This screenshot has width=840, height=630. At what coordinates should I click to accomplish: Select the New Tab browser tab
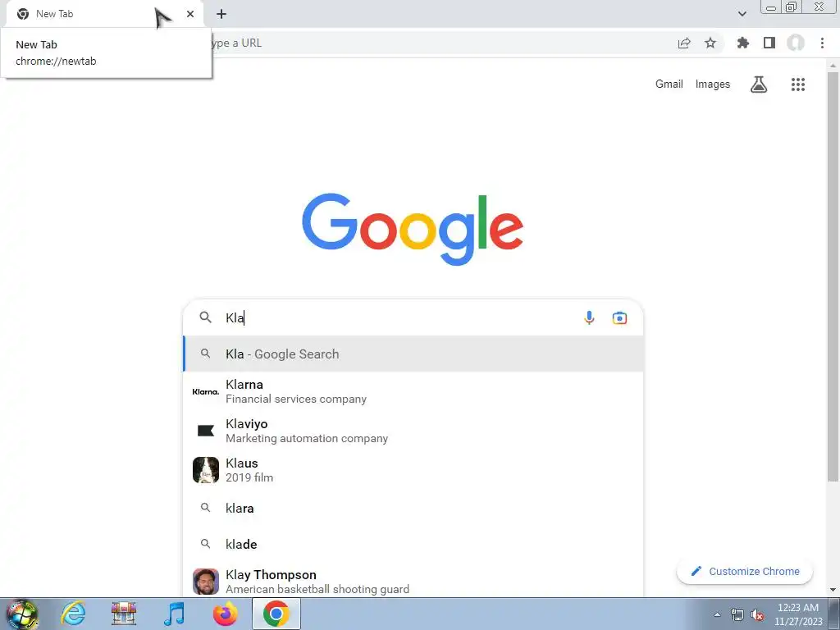click(104, 14)
